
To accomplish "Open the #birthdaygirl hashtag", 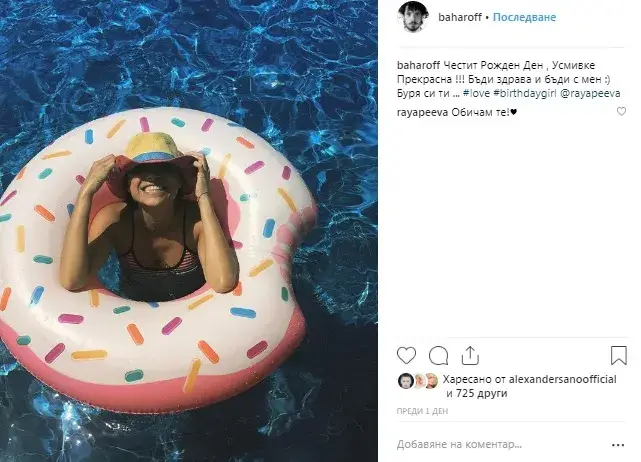I will click(525, 93).
